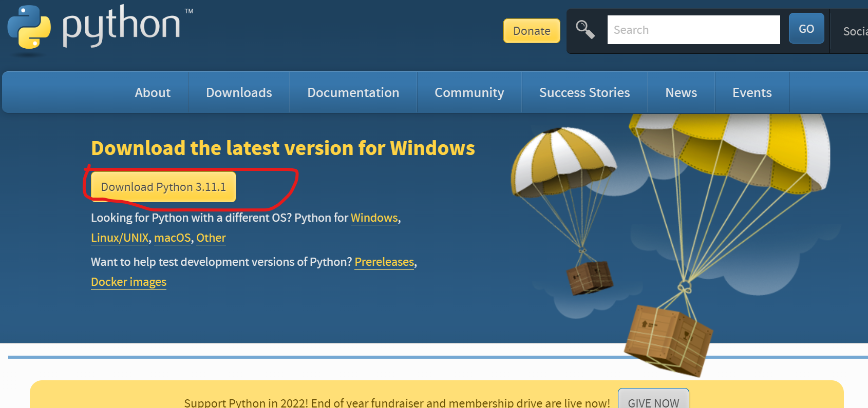Click the Donate button
Screen dimensions: 868x408
coord(532,31)
